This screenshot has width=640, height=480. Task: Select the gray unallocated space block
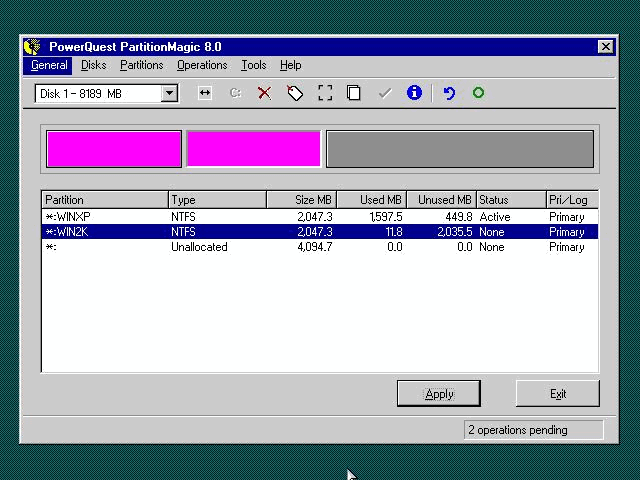460,149
